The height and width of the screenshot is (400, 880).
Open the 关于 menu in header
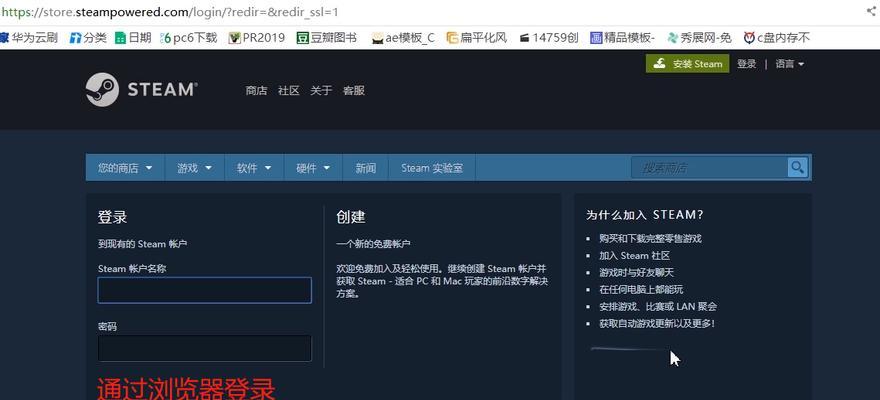coord(321,90)
